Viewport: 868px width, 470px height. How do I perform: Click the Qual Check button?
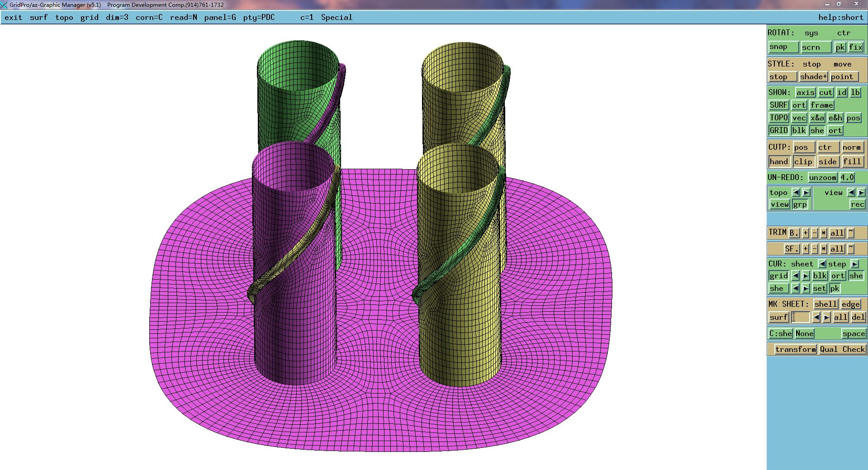tap(842, 349)
